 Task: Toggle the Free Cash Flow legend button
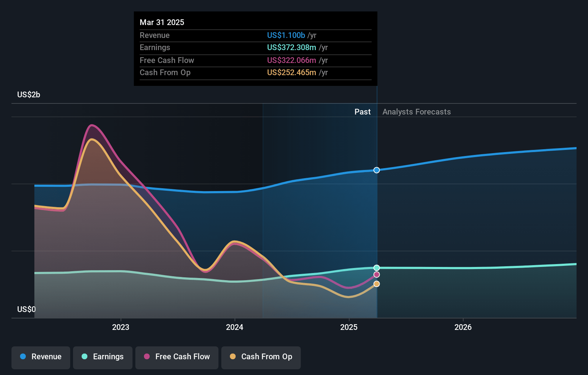pyautogui.click(x=177, y=357)
